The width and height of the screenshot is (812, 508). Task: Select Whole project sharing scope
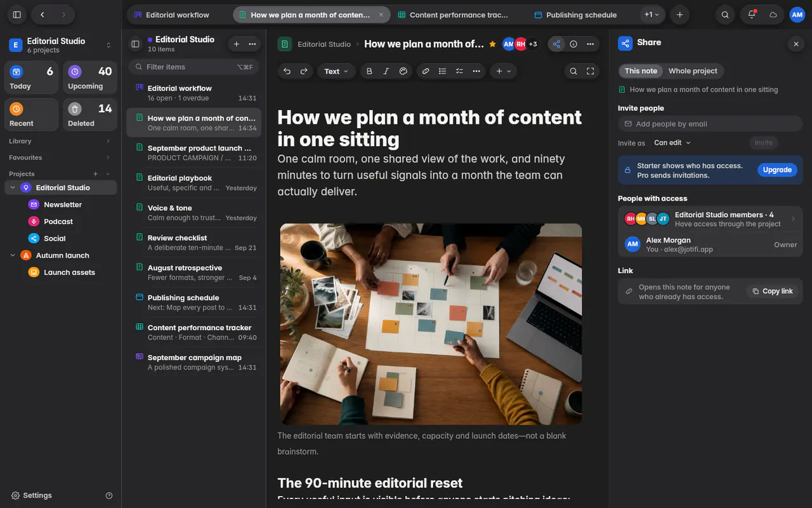[x=693, y=71]
